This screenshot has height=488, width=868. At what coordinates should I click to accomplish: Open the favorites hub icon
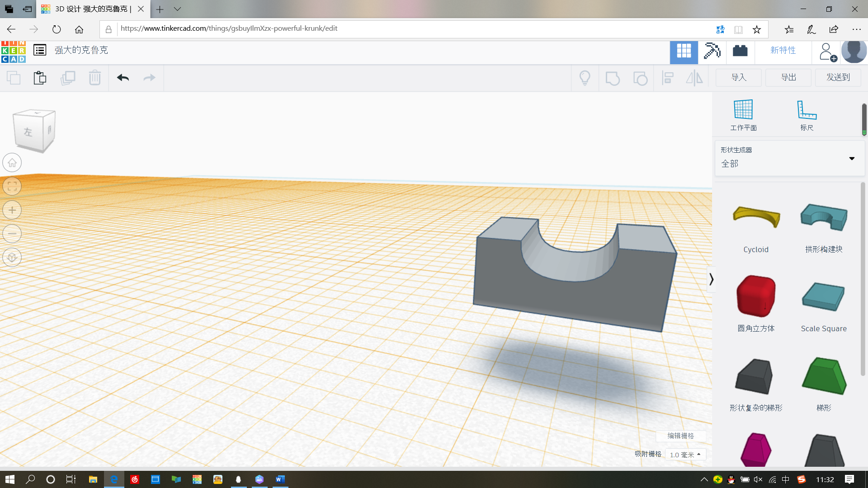click(x=789, y=29)
